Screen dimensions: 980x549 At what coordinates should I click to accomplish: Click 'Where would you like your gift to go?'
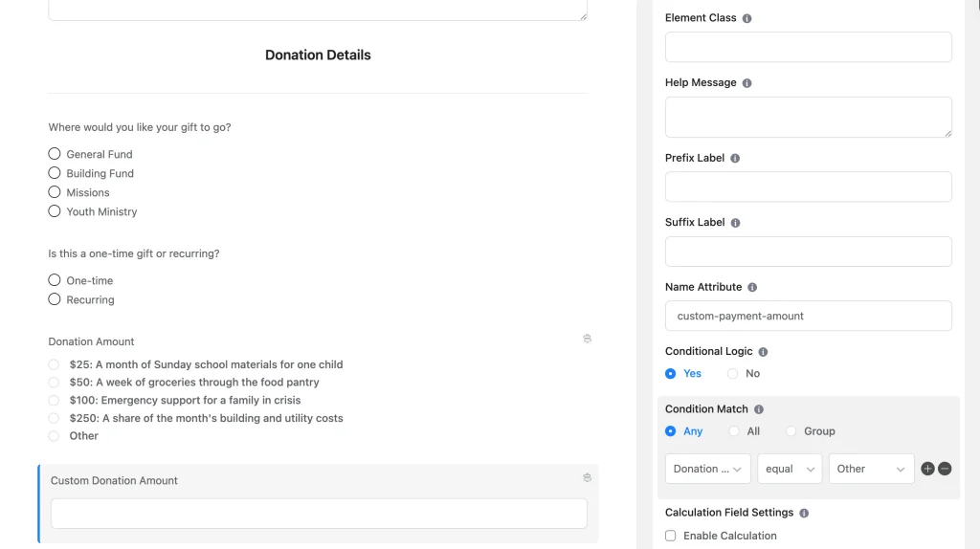(140, 127)
